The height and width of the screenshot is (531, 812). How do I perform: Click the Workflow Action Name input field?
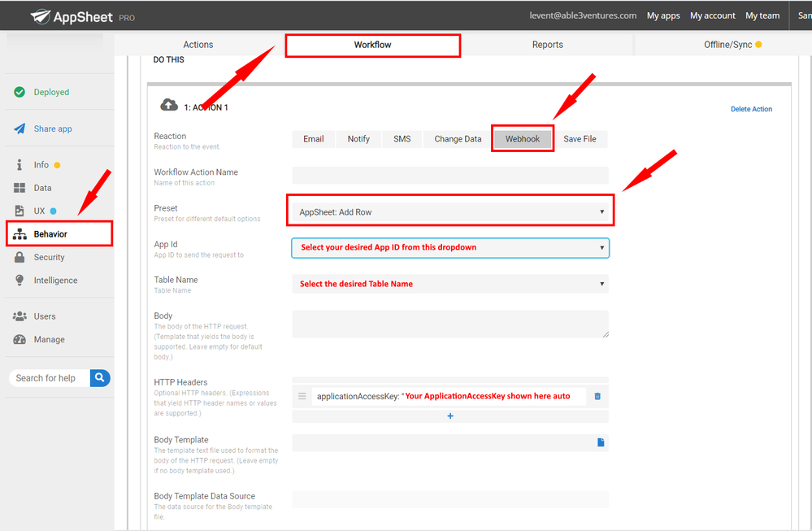pos(450,175)
